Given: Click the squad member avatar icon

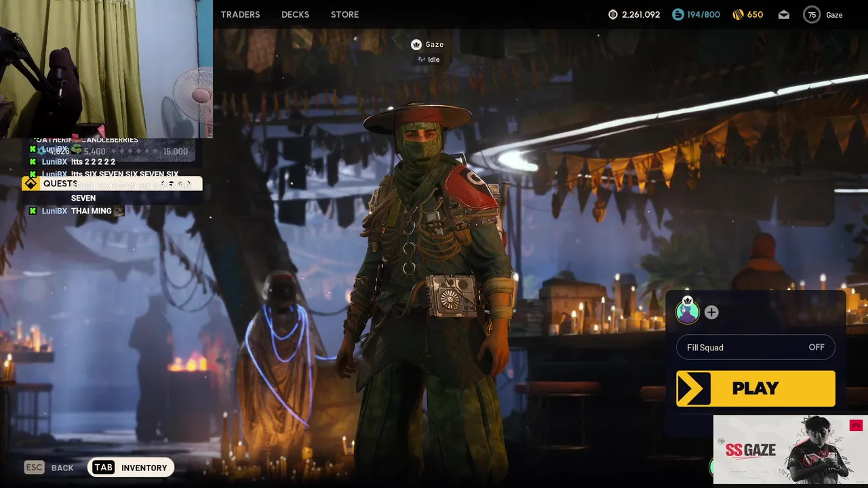Looking at the screenshot, I should (x=688, y=311).
